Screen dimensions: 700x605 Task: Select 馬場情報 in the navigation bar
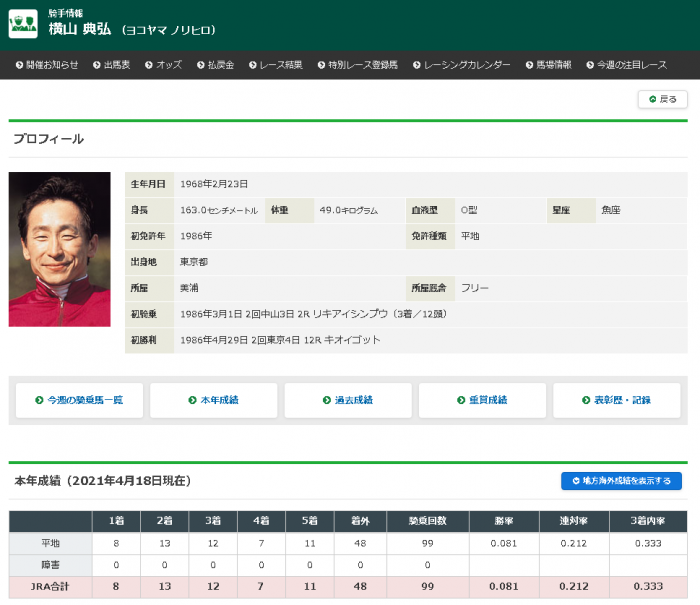coord(547,65)
